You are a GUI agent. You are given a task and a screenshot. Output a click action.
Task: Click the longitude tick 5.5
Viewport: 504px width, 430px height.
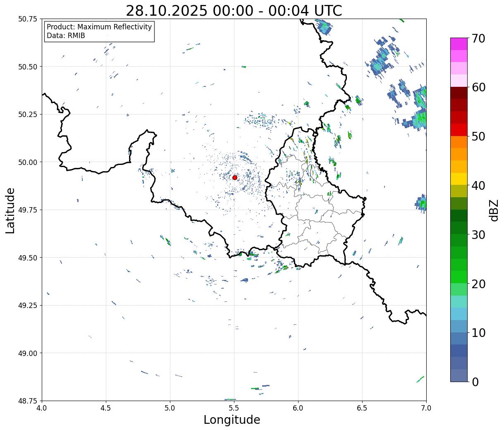[x=234, y=408]
